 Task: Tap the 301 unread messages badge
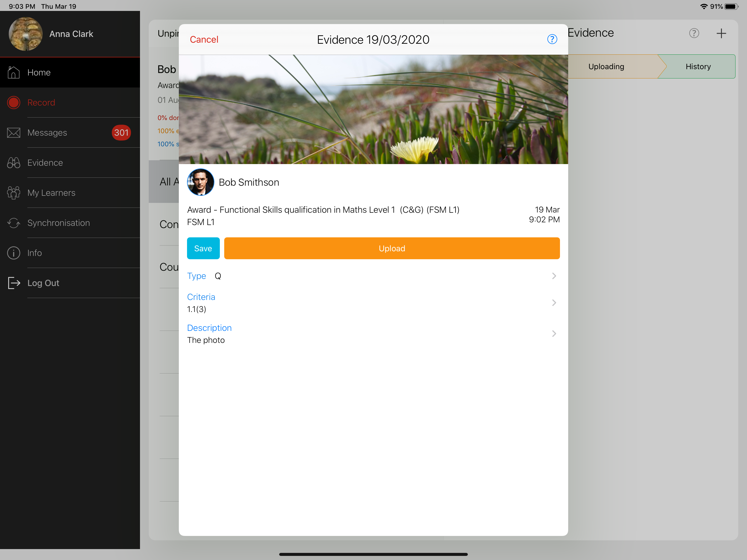121,132
